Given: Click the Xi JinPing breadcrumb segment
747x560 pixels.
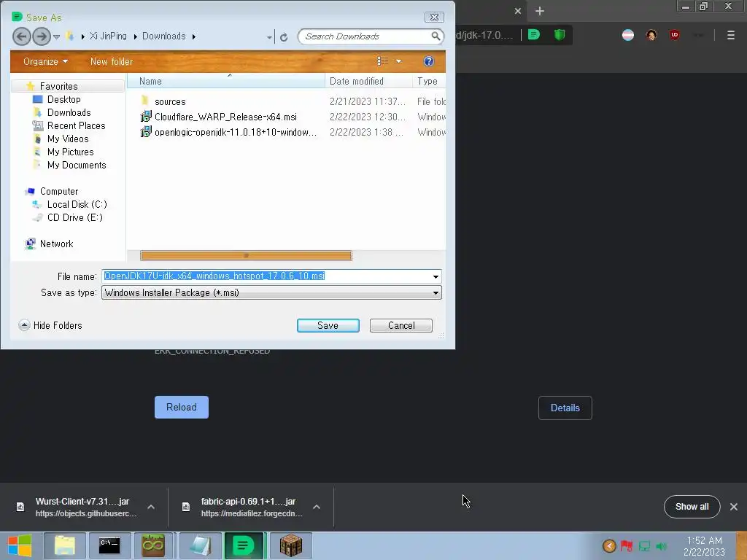Looking at the screenshot, I should point(108,36).
